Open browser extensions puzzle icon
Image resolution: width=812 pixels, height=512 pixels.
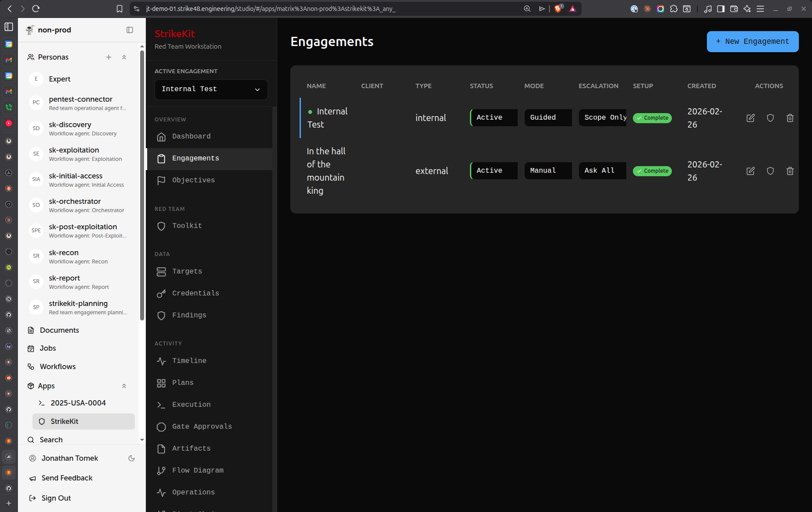[x=674, y=9]
